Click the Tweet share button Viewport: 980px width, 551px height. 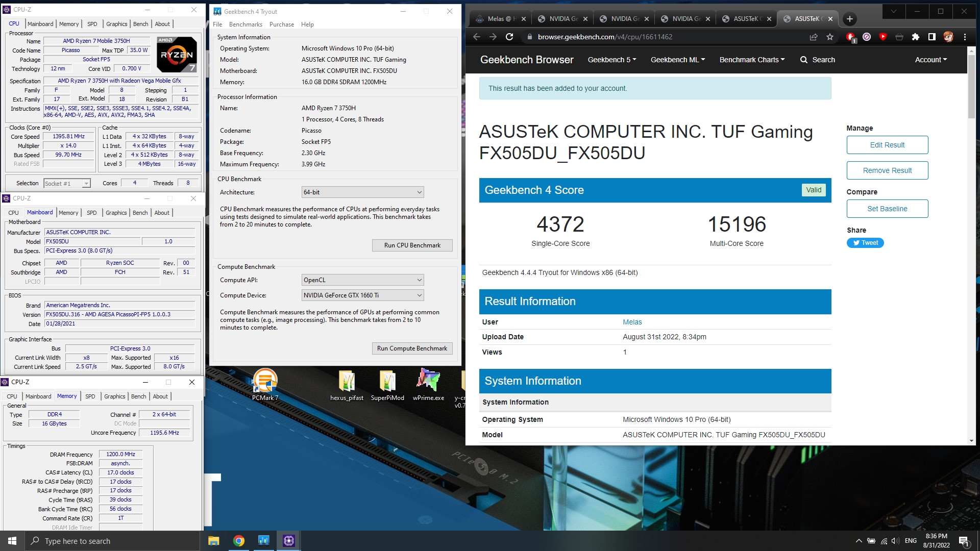(x=865, y=243)
